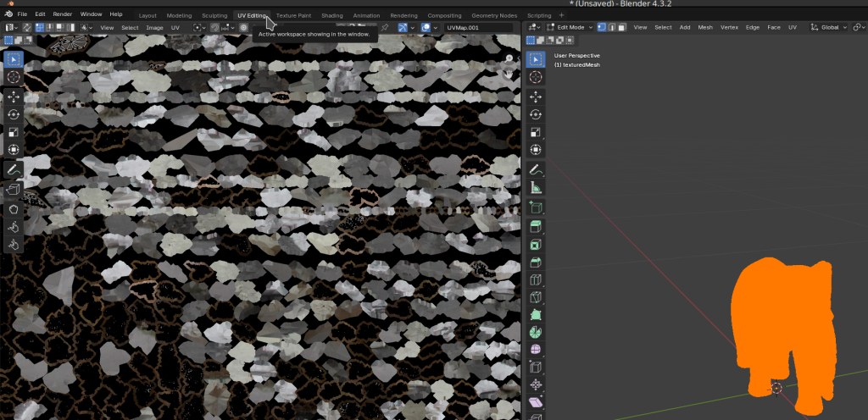This screenshot has height=420, width=868.
Task: Open the Edit Mode dropdown
Action: click(x=570, y=28)
